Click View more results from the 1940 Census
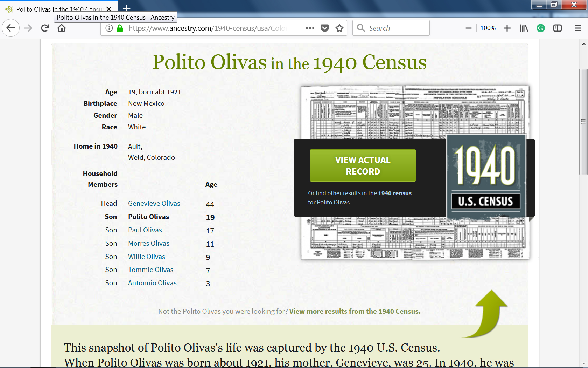Viewport: 588px width, 368px height. pos(355,311)
